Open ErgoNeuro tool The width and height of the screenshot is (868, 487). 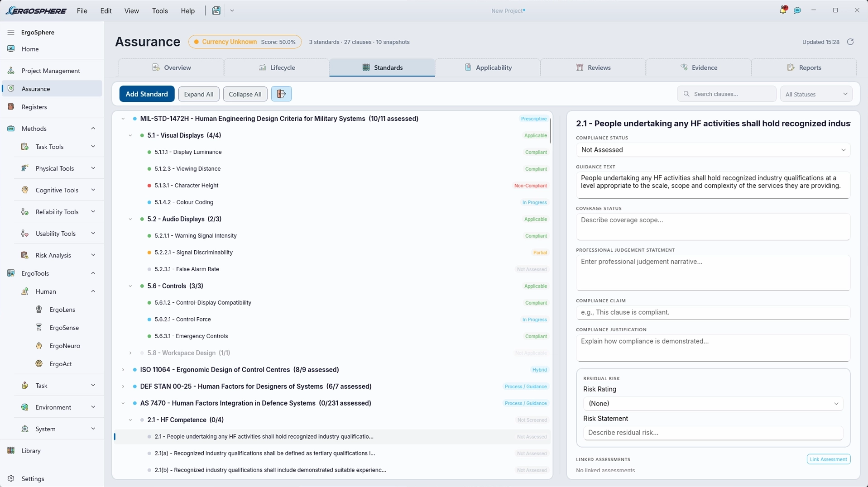(65, 346)
